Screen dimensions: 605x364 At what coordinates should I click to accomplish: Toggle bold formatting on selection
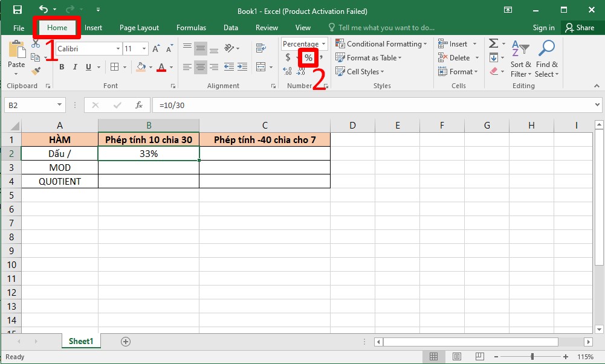[x=61, y=67]
